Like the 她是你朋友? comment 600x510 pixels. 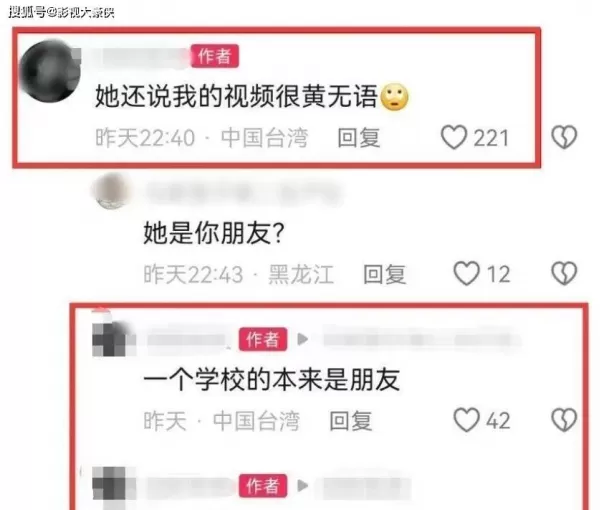coord(466,273)
